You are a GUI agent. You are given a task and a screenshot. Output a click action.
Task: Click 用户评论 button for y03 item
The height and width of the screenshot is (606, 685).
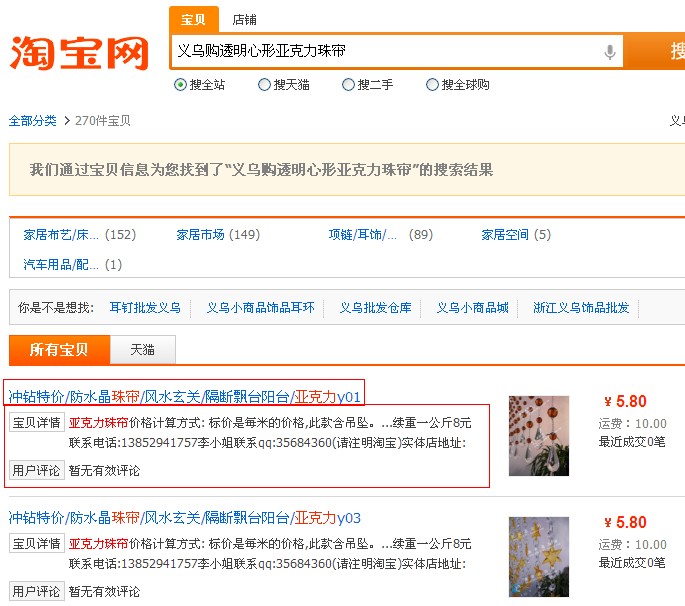37,592
